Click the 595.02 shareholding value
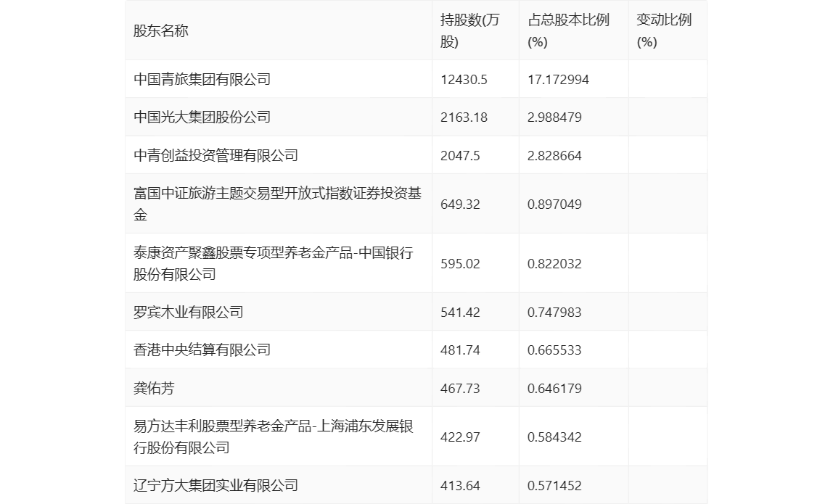 (x=460, y=264)
